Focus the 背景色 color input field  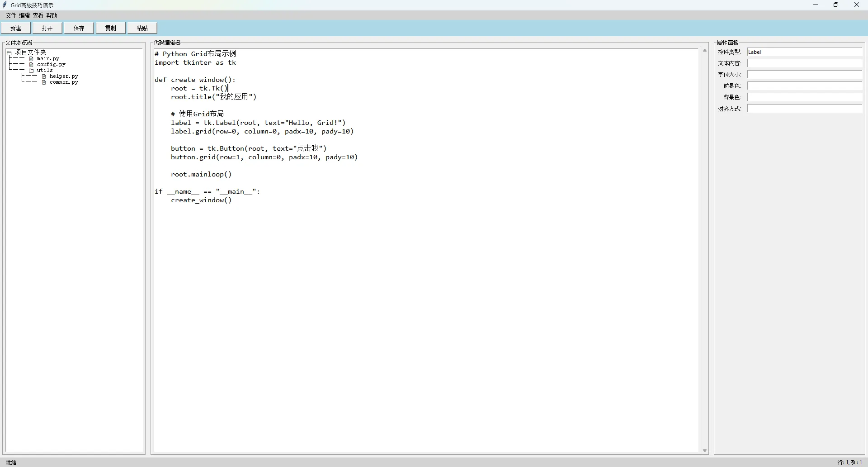click(x=805, y=97)
